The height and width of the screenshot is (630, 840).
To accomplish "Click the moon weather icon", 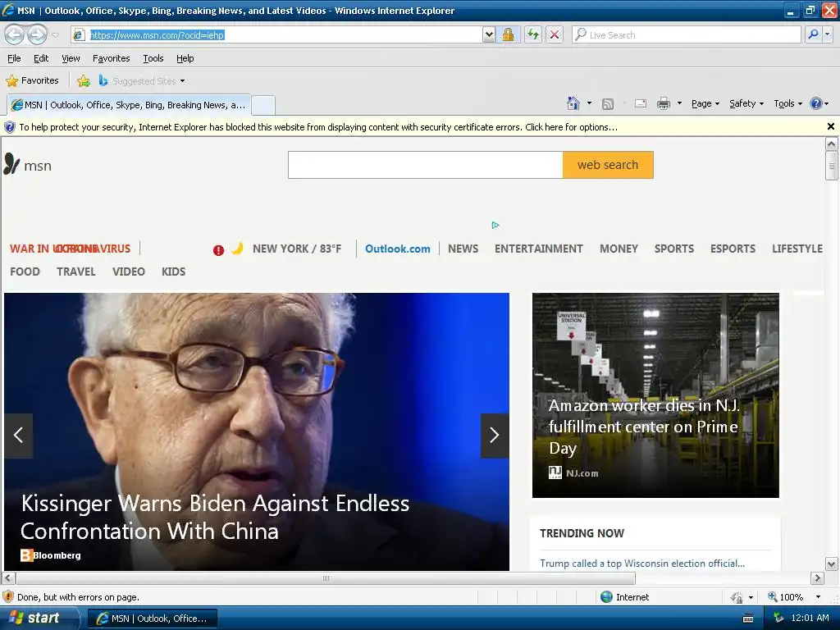I will pos(237,248).
